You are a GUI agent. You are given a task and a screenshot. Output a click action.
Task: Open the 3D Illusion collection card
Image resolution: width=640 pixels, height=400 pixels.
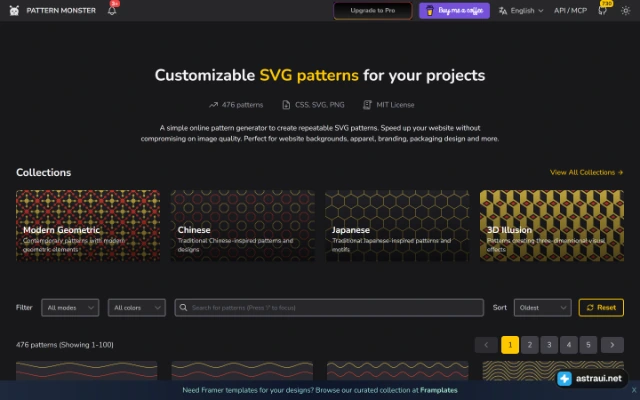[552, 226]
